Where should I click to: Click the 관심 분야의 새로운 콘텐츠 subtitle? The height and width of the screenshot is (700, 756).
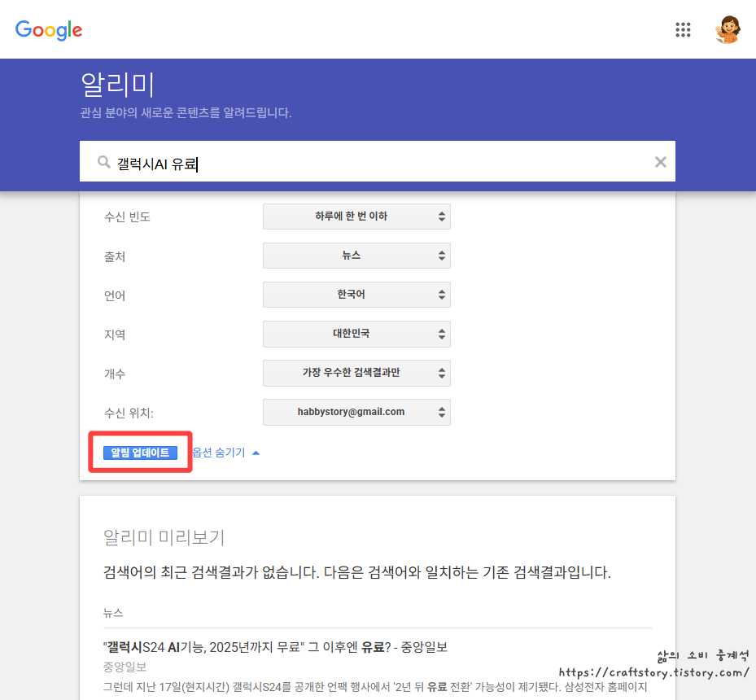(x=186, y=113)
